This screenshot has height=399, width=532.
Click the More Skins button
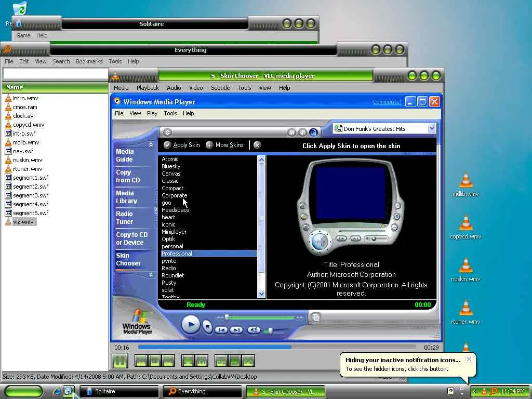click(224, 145)
